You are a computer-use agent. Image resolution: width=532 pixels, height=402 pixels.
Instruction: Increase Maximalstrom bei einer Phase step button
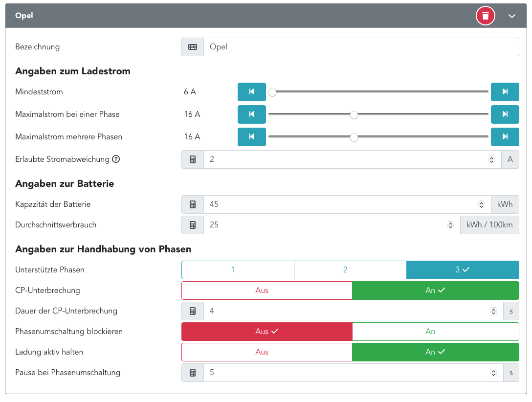[505, 114]
